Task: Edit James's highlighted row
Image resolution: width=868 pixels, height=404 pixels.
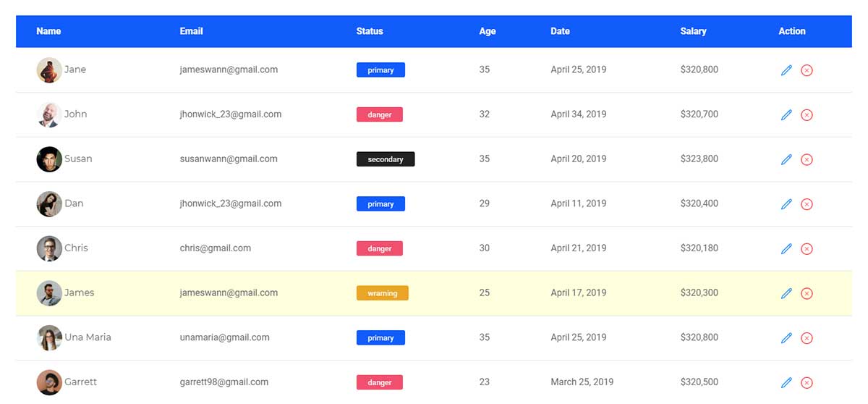Action: [x=786, y=293]
